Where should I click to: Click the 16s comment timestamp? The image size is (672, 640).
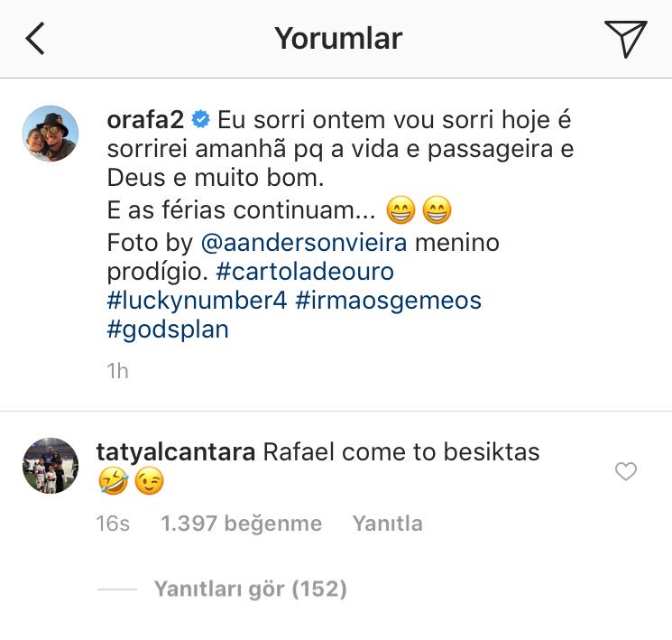click(113, 524)
